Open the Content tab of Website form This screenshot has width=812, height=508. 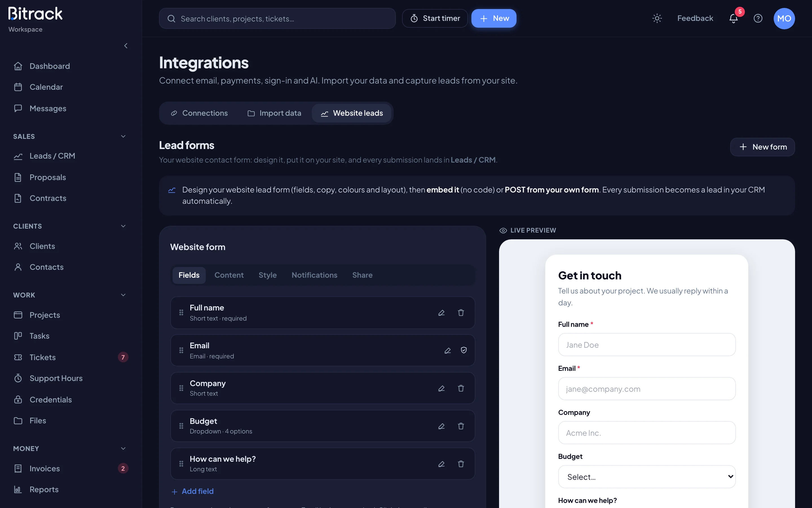229,275
